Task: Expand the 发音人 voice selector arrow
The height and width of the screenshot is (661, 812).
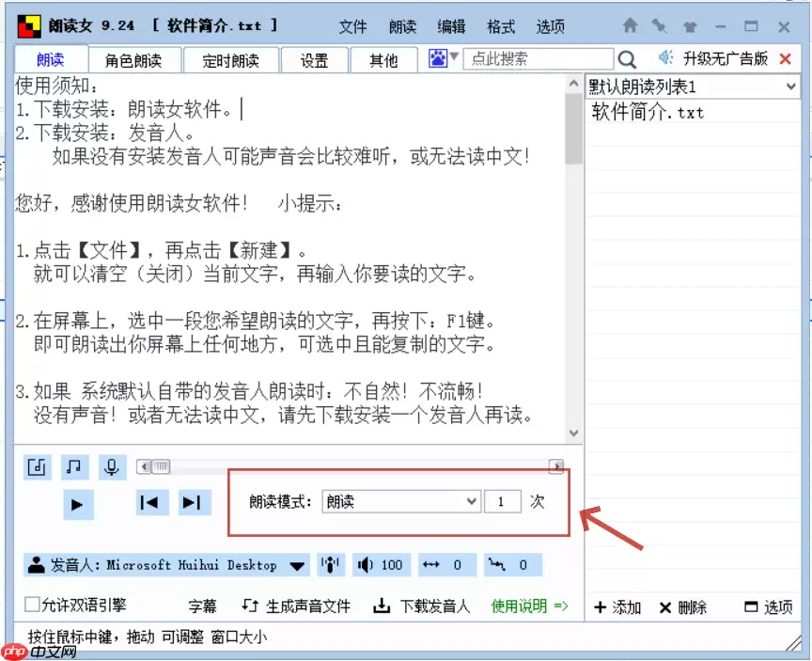Action: [295, 564]
